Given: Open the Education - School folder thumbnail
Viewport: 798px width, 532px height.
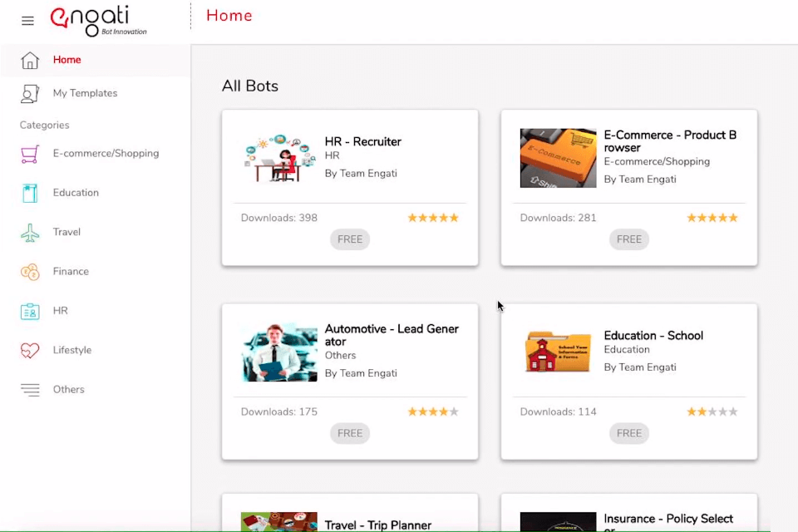Looking at the screenshot, I should (558, 352).
